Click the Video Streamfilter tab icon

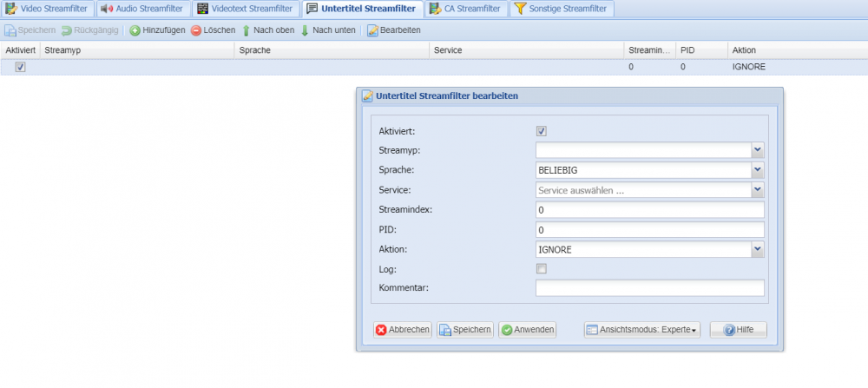(11, 9)
